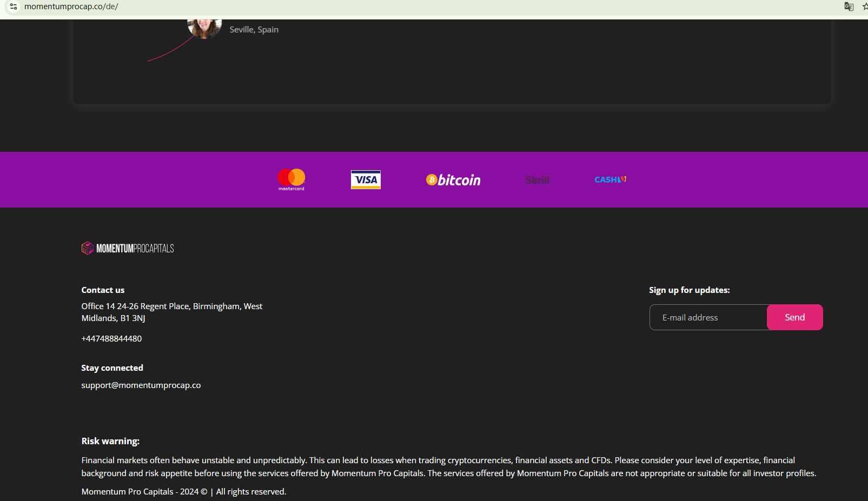Click the momentumprocap.co/de/ URL in address bar

(x=71, y=6)
